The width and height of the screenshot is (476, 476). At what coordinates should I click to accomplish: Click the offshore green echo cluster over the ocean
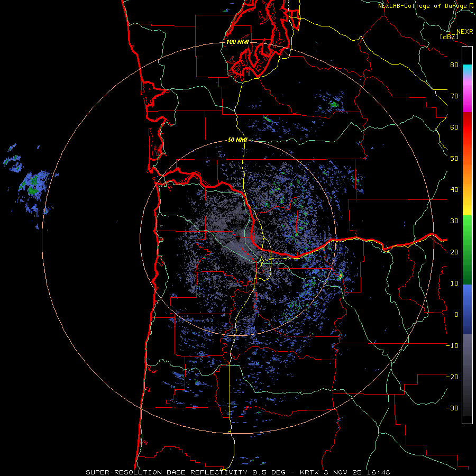(32, 186)
